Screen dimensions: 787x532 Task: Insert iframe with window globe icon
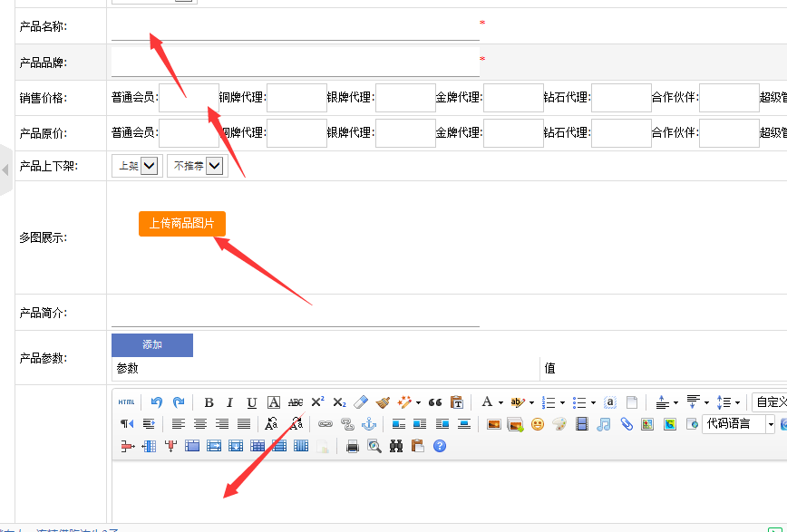tap(692, 424)
